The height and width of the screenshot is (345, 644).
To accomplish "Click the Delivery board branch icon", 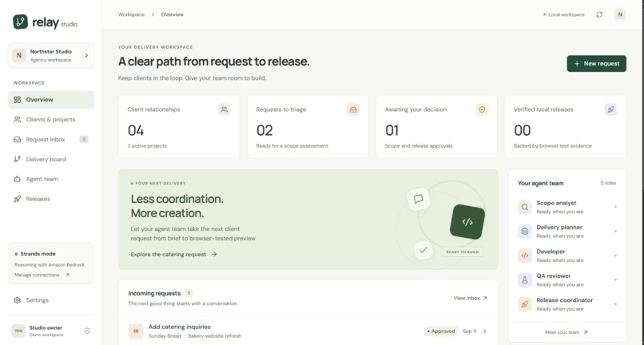I will click(18, 160).
